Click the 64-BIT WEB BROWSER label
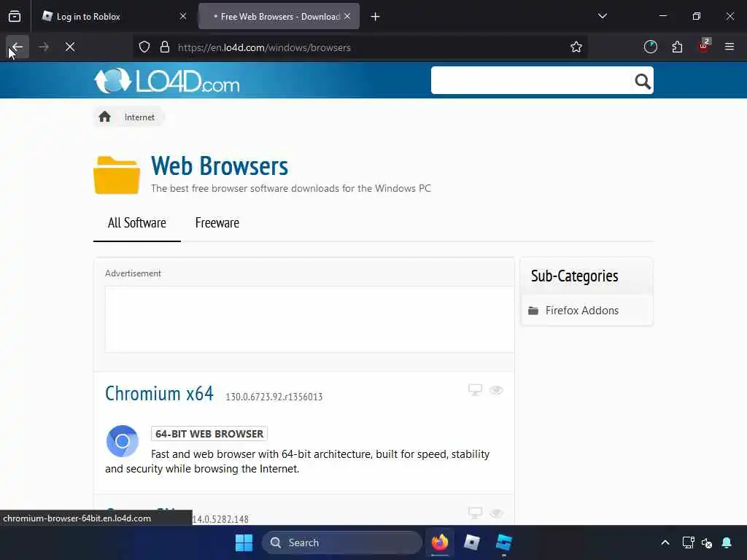 209,434
